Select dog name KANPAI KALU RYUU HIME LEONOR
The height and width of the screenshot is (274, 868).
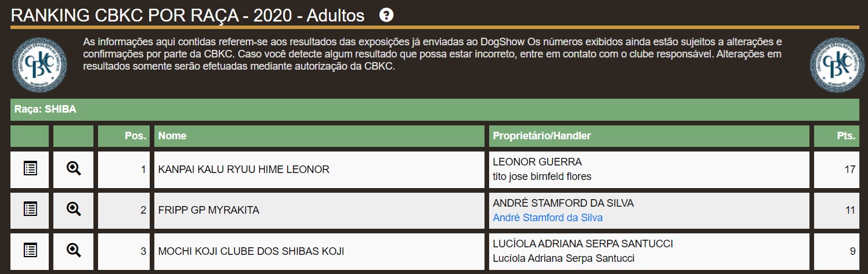[x=244, y=170]
